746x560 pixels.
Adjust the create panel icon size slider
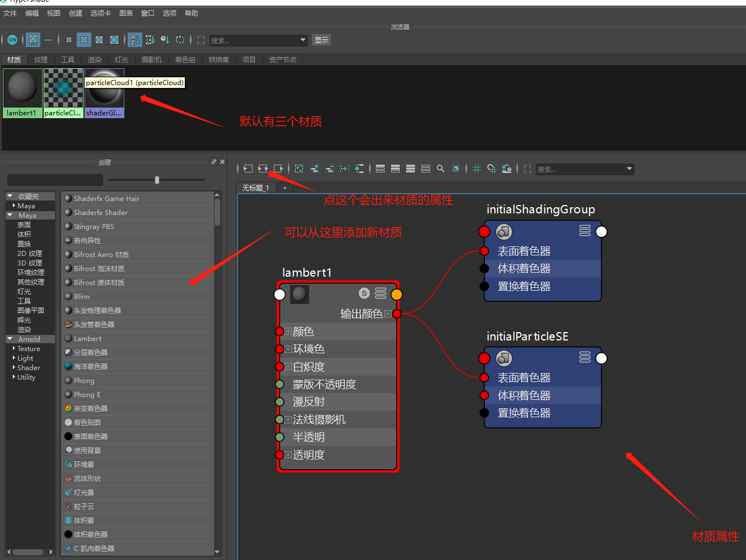(157, 180)
